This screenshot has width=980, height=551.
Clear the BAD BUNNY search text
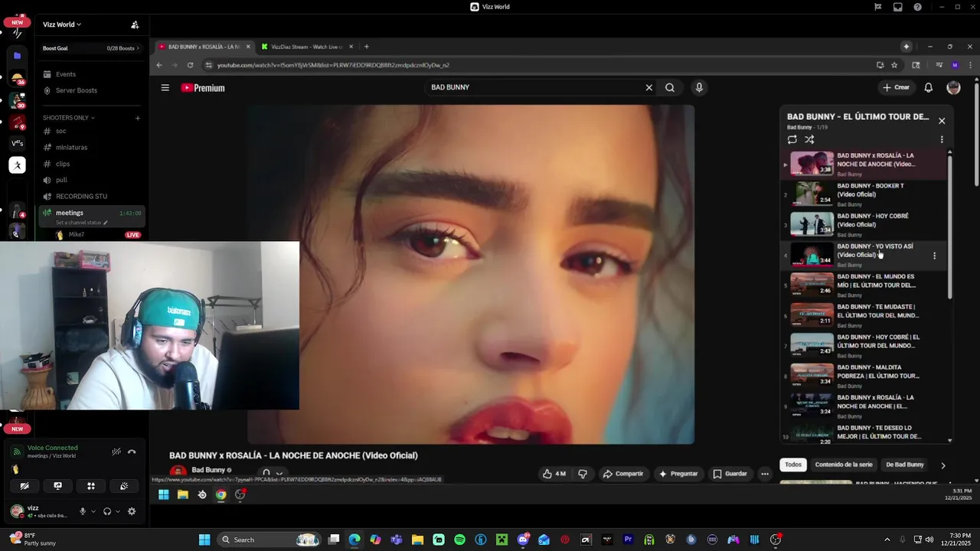coord(648,87)
